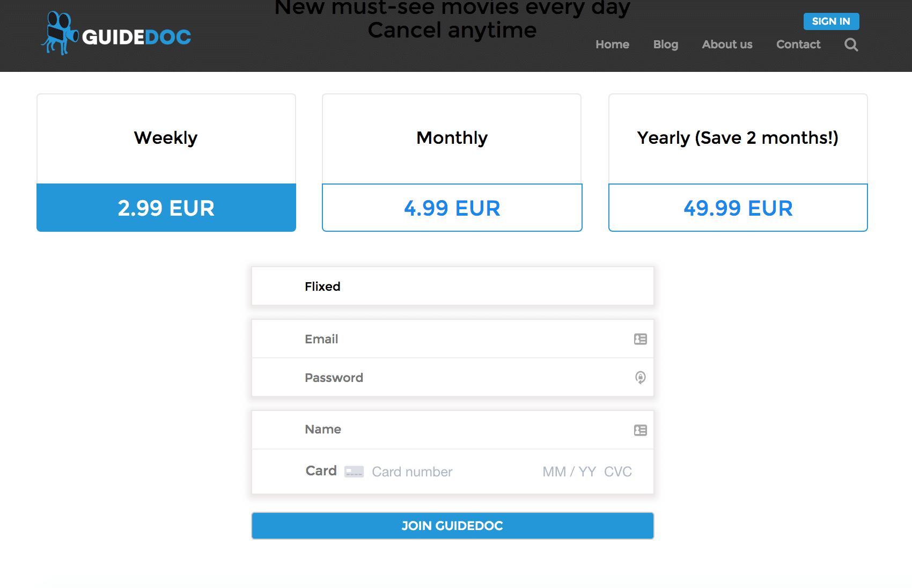Click the Flixed text field

[453, 286]
